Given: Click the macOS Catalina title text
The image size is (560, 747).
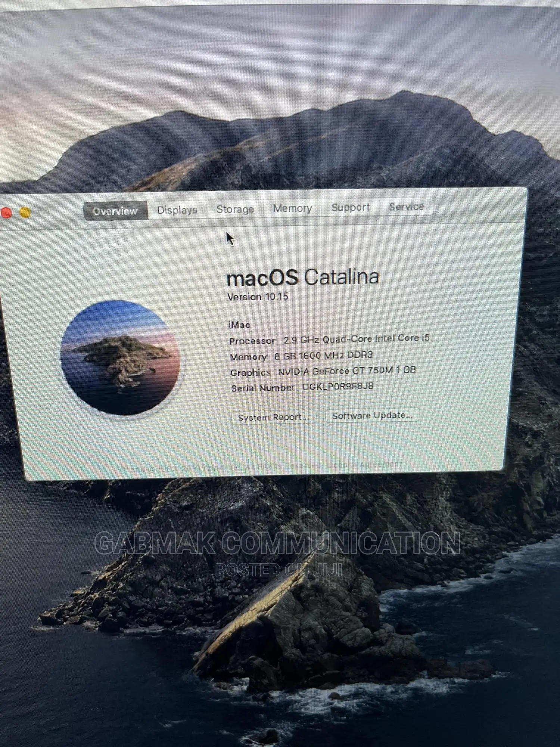Looking at the screenshot, I should click(303, 278).
